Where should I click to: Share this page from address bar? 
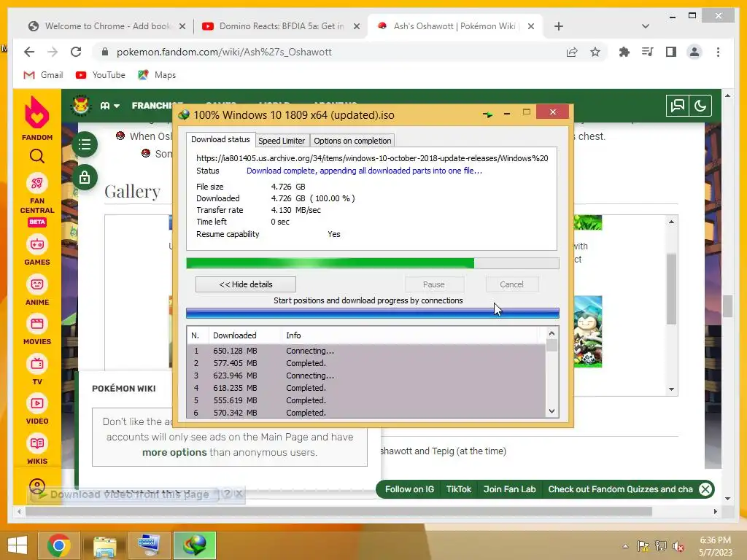(x=572, y=52)
